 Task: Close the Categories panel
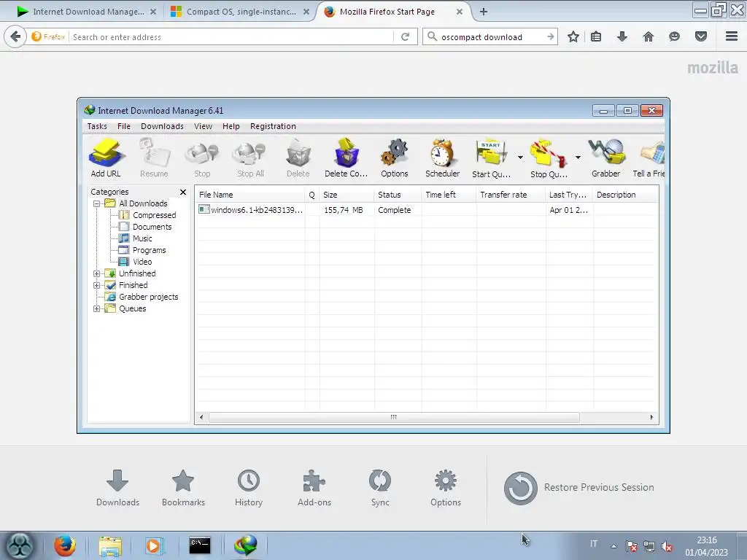click(x=183, y=192)
